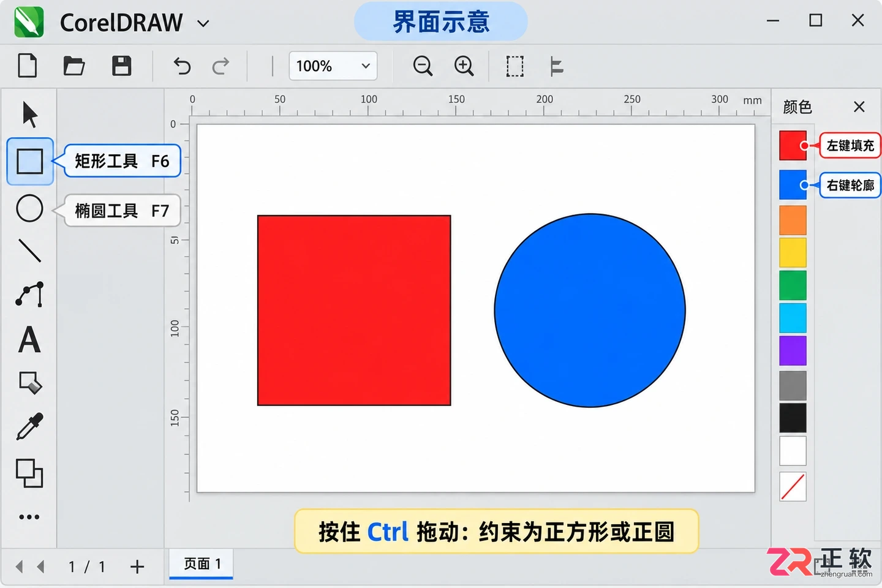Select the Fill bucket tool

point(31,383)
